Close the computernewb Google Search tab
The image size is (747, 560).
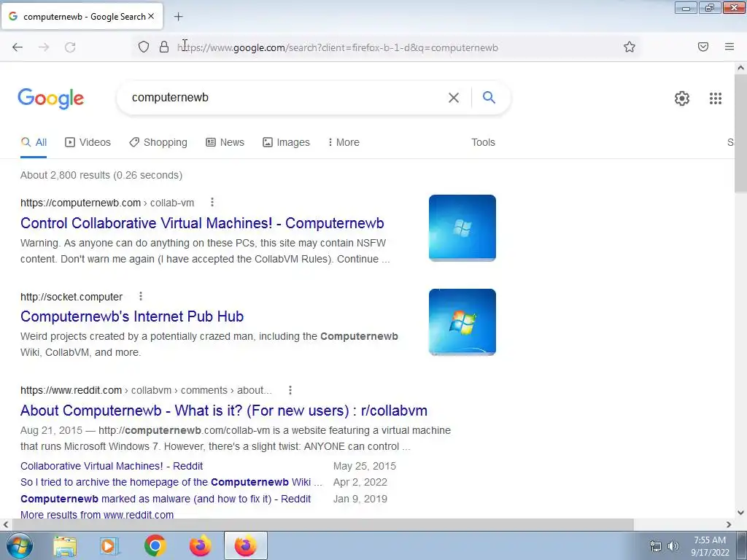(x=151, y=16)
